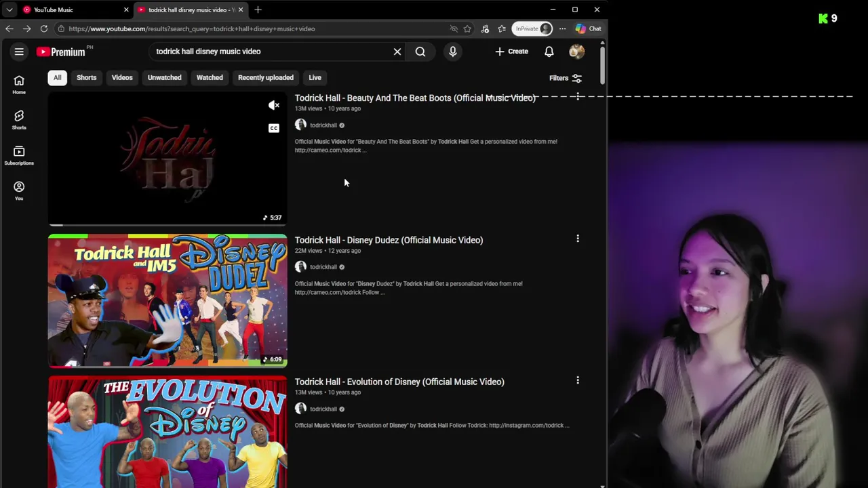This screenshot has height=488, width=868.
Task: Select the All filter chip
Action: (58, 77)
